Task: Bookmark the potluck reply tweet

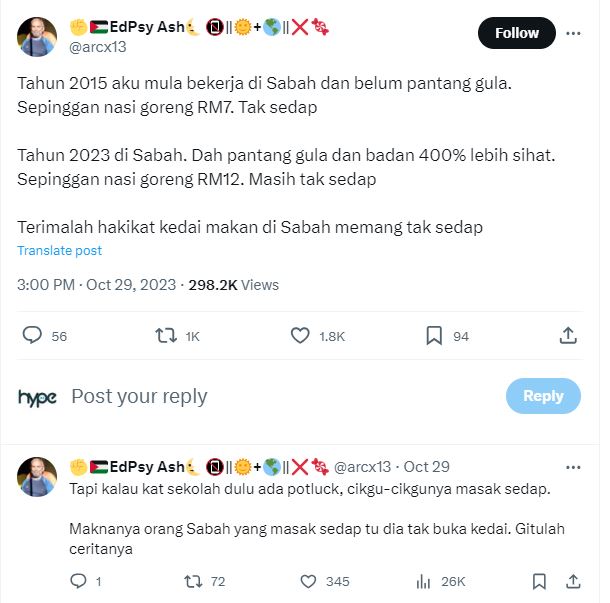Action: (x=539, y=581)
